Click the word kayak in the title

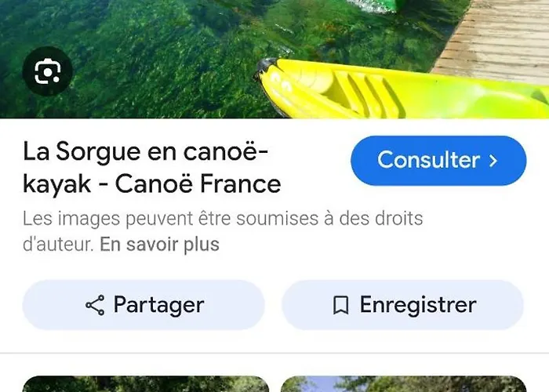(x=56, y=184)
